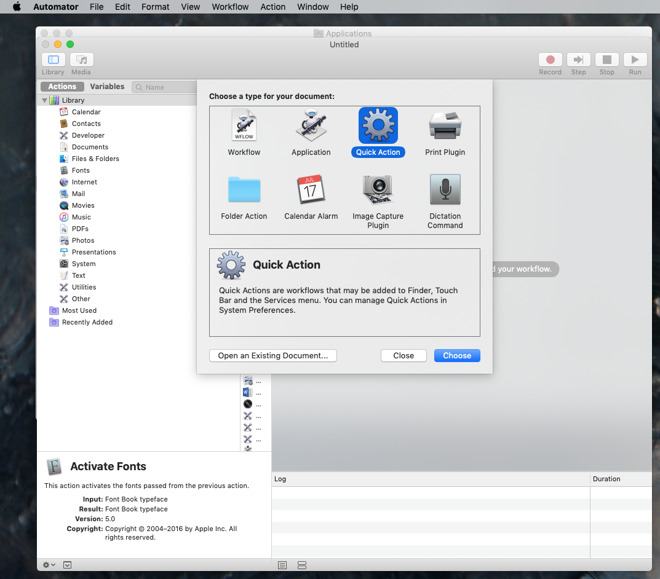Image resolution: width=660 pixels, height=579 pixels.
Task: Select Text category in the Library
Action: pos(78,276)
